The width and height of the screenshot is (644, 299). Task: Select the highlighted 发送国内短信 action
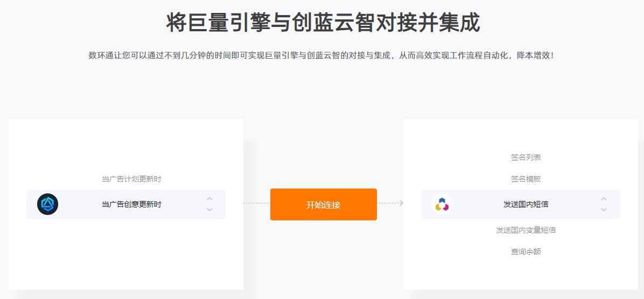[520, 204]
